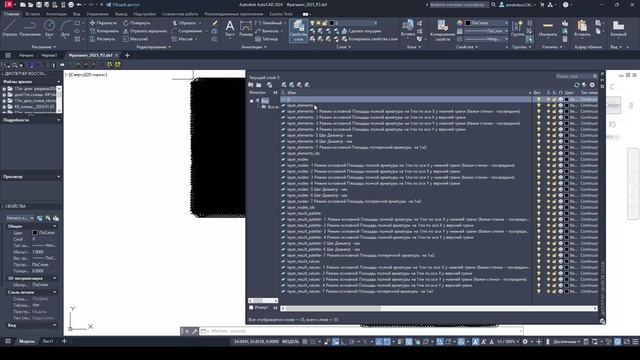Expand the Аннотации panel
This screenshot has height=360, width=640.
click(254, 47)
